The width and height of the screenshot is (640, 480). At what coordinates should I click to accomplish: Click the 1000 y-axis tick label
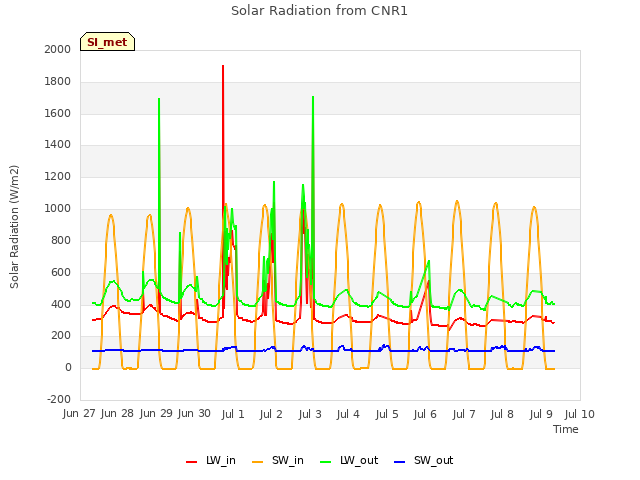(x=58, y=209)
